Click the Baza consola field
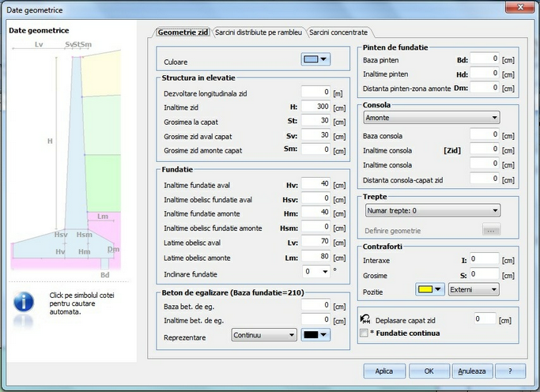This screenshot has height=392, width=540. [x=485, y=134]
